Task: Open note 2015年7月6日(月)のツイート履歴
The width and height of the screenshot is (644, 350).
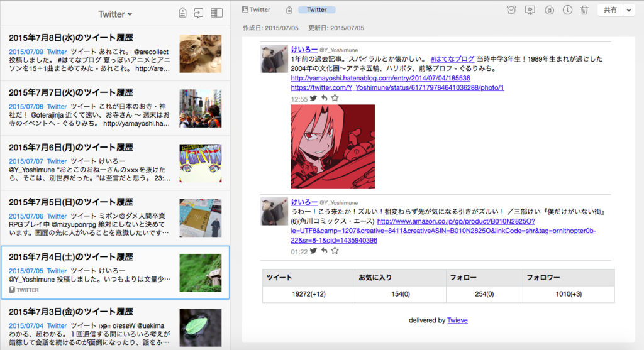Action: [x=115, y=163]
